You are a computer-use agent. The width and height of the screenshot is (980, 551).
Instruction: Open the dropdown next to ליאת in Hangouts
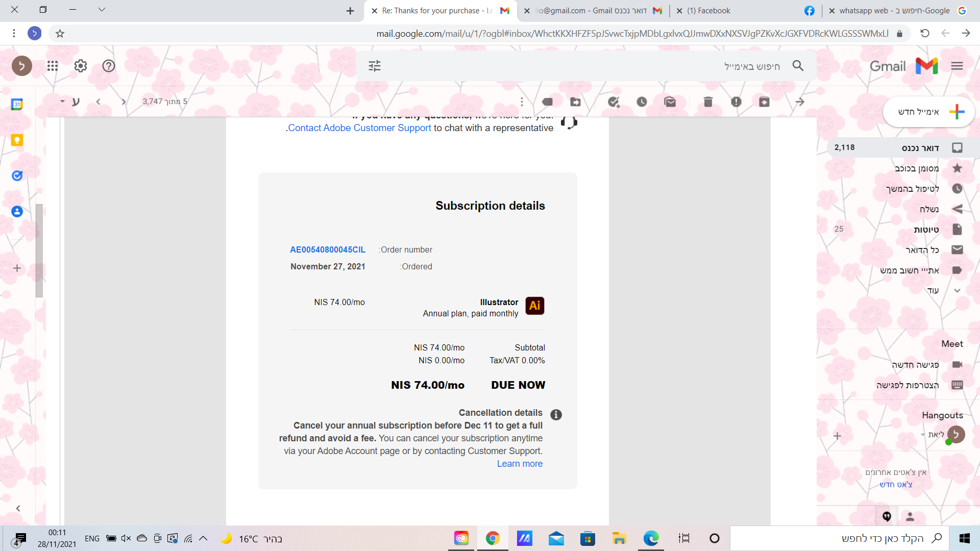click(923, 435)
